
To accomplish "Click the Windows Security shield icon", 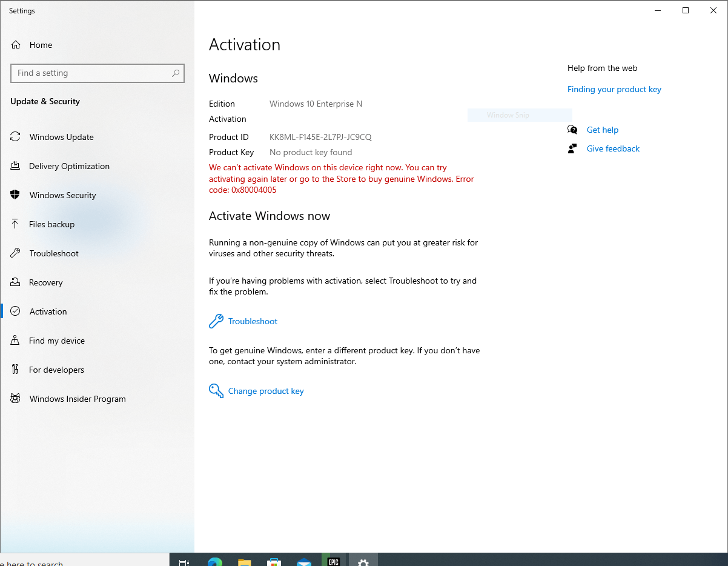I will pos(16,195).
